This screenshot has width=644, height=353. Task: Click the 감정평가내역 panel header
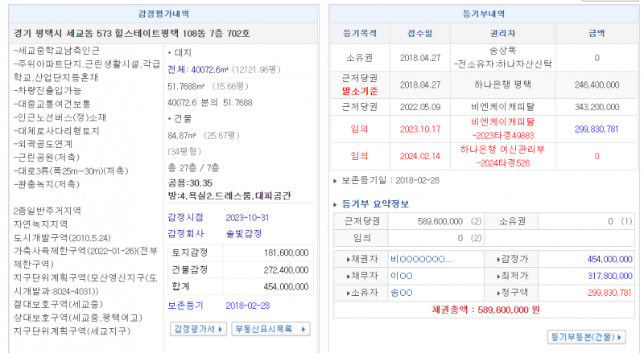point(163,14)
